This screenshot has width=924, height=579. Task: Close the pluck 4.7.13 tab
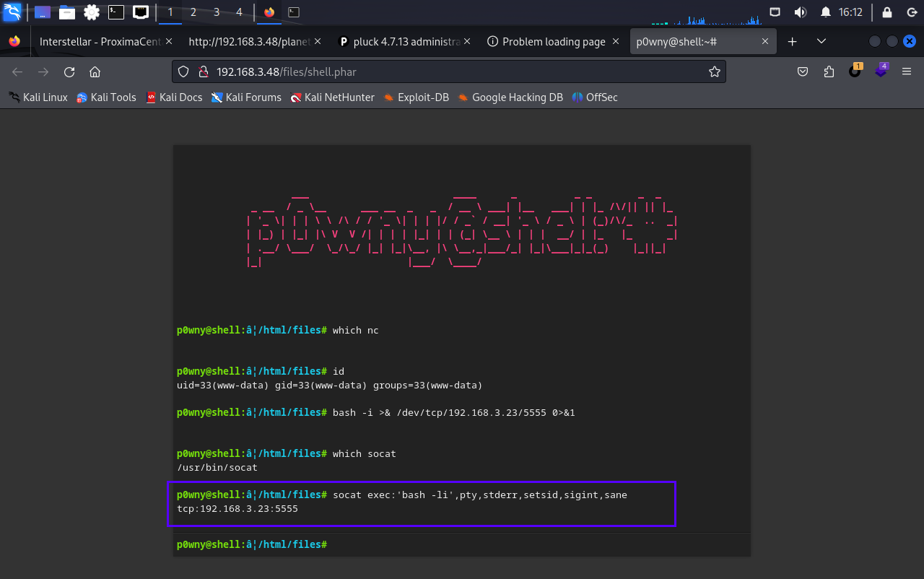[468, 42]
